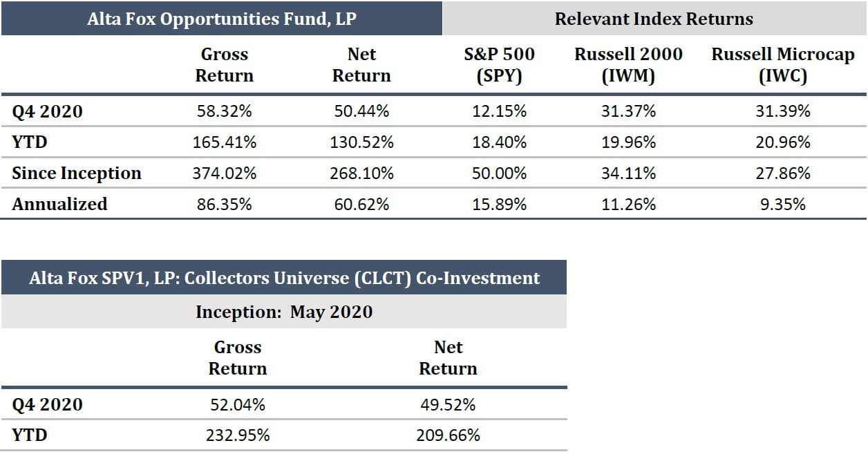Click the 165.41% YTD gross return value
Image resolution: width=868 pixels, height=452 pixels.
point(224,142)
